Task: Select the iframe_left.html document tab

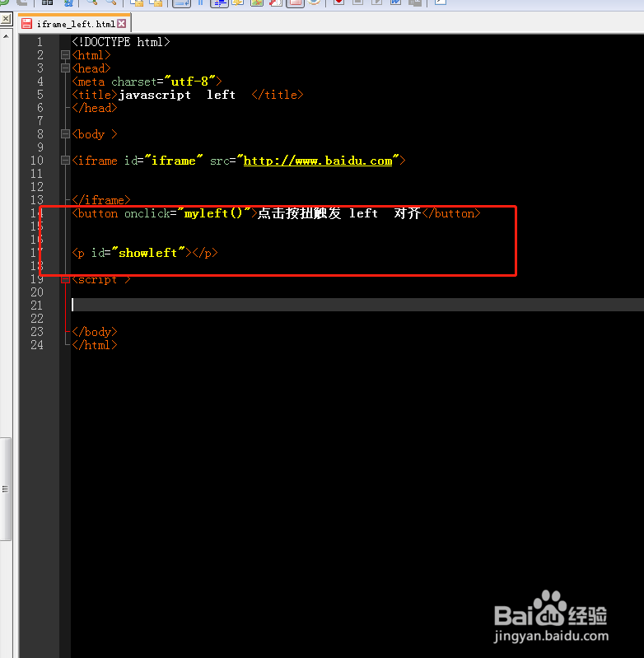Action: click(75, 24)
